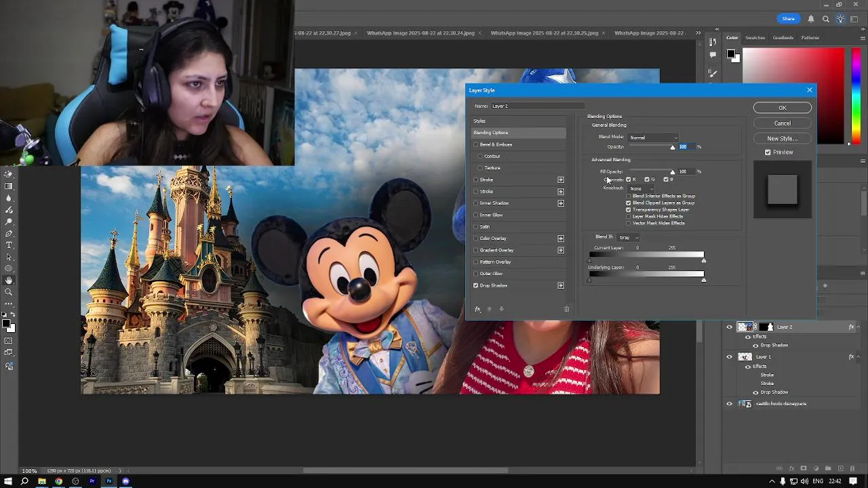This screenshot has height=488, width=868.
Task: Click plus icon next to Gradient Overlay
Action: (x=561, y=250)
